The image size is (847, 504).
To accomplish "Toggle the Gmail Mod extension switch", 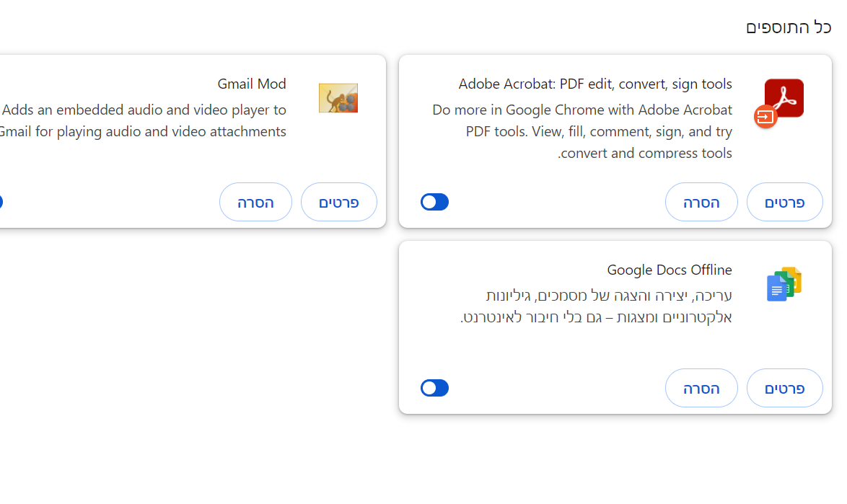I will (x=1, y=202).
